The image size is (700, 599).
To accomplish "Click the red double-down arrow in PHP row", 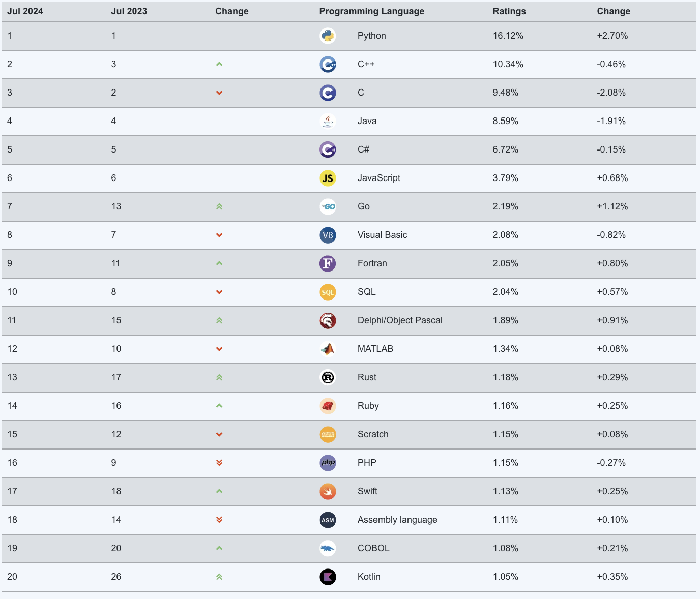I will pyautogui.click(x=219, y=463).
